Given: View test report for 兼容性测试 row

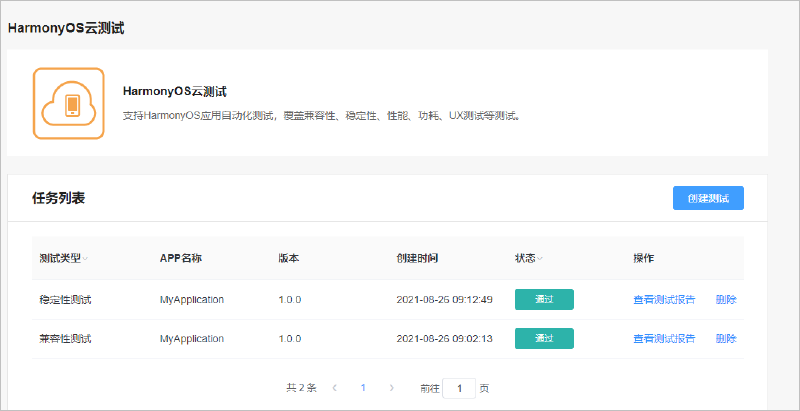Looking at the screenshot, I should click(x=664, y=339).
